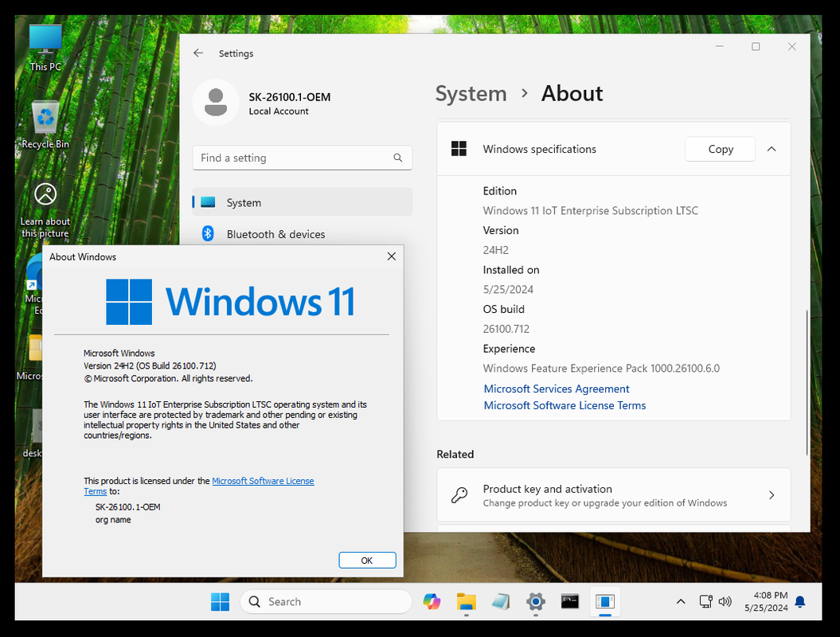Close the Settings window
Viewport: 840px width, 637px height.
[x=791, y=47]
